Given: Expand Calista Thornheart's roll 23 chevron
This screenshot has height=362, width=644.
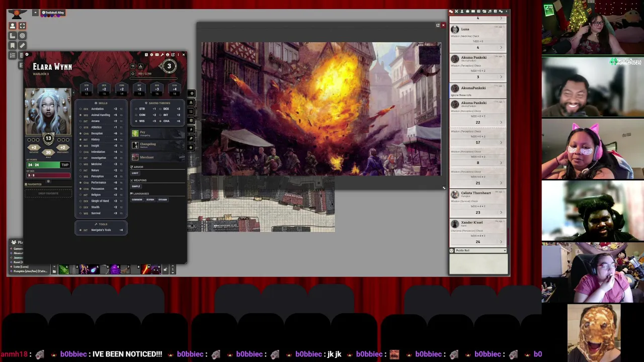Looking at the screenshot, I should point(501,212).
